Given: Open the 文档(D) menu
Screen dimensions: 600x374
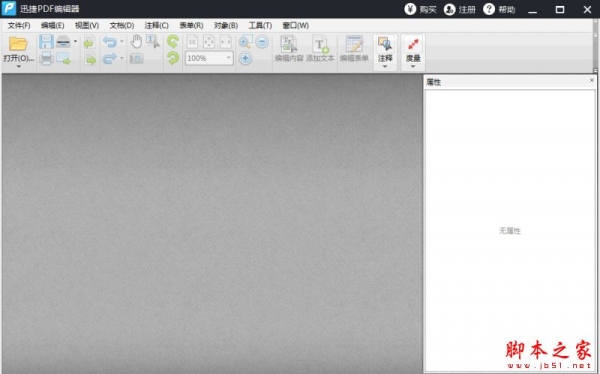Looking at the screenshot, I should [x=122, y=26].
